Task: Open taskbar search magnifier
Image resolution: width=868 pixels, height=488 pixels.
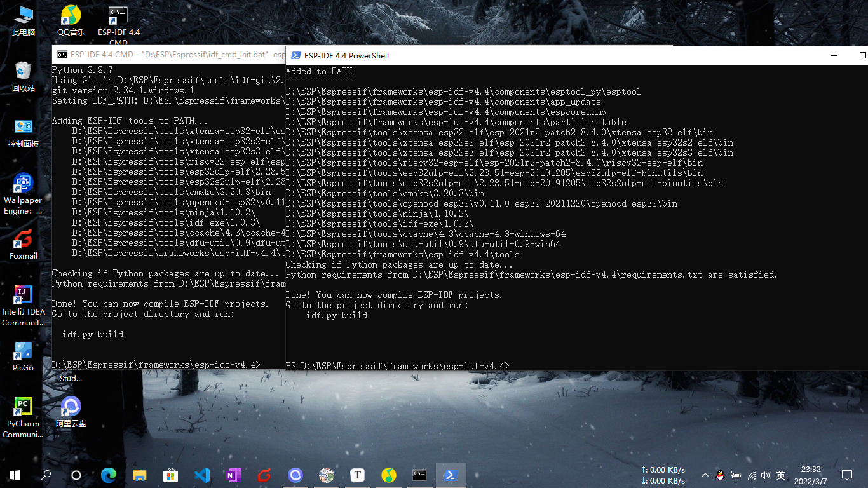Action: click(46, 475)
